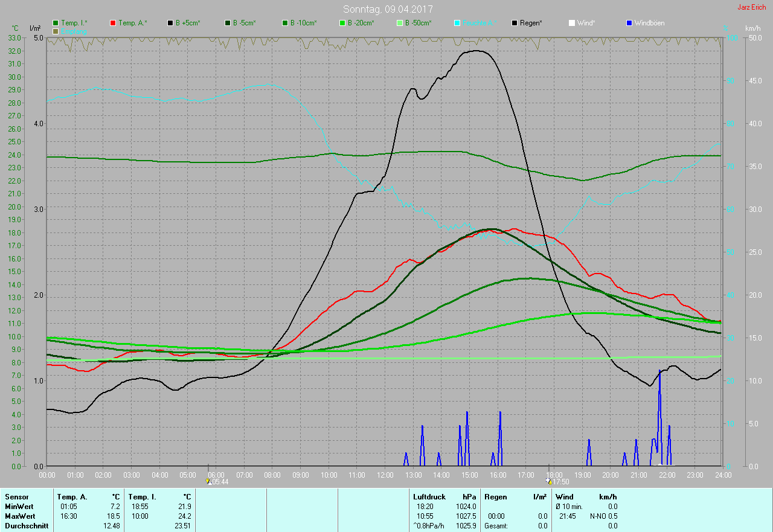Click the average value 23.51
Screen dimensions: 773x532
point(182,526)
